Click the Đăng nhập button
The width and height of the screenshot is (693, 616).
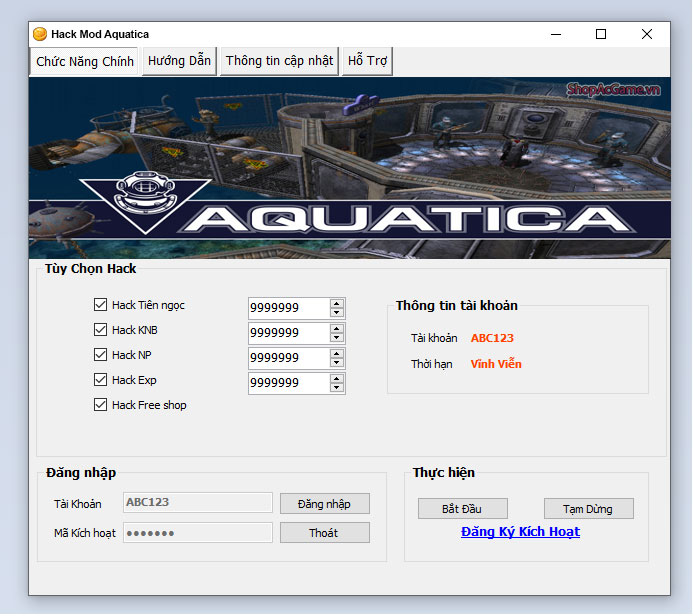click(x=324, y=504)
